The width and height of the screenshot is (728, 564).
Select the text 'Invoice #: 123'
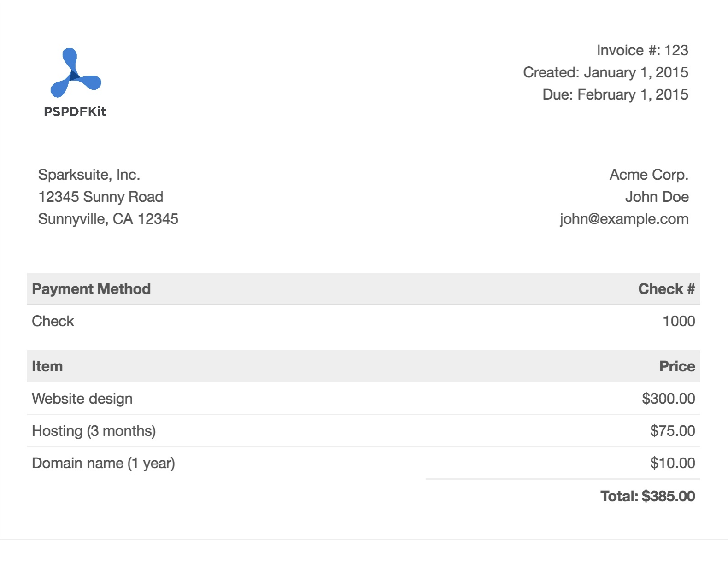click(642, 50)
